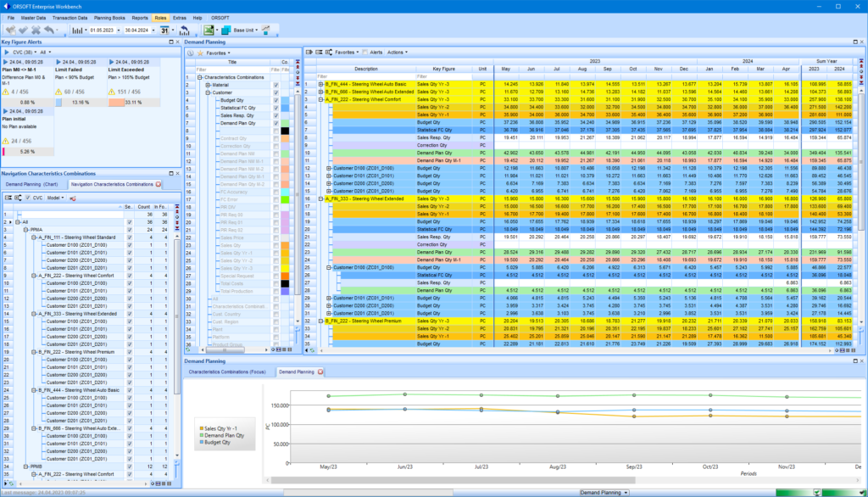Click the green statistics icon right of Base Unit

265,30
